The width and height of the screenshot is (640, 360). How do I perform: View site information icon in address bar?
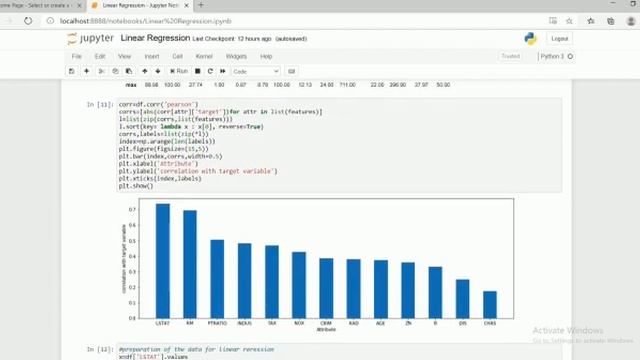click(x=50, y=21)
